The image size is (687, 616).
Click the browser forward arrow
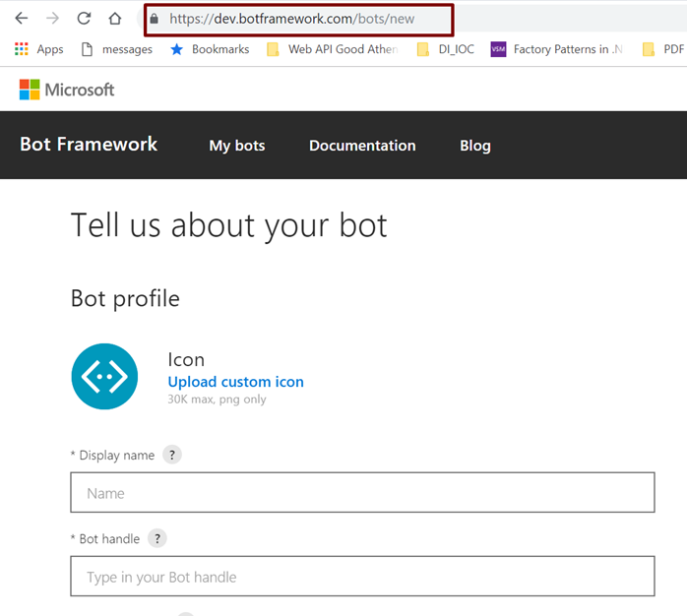(52, 19)
